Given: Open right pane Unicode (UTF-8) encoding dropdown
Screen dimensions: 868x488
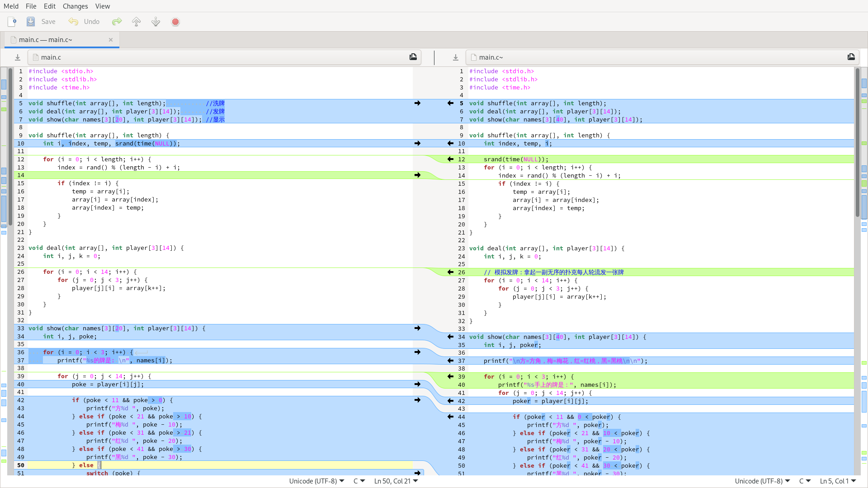Looking at the screenshot, I should tap(763, 481).
